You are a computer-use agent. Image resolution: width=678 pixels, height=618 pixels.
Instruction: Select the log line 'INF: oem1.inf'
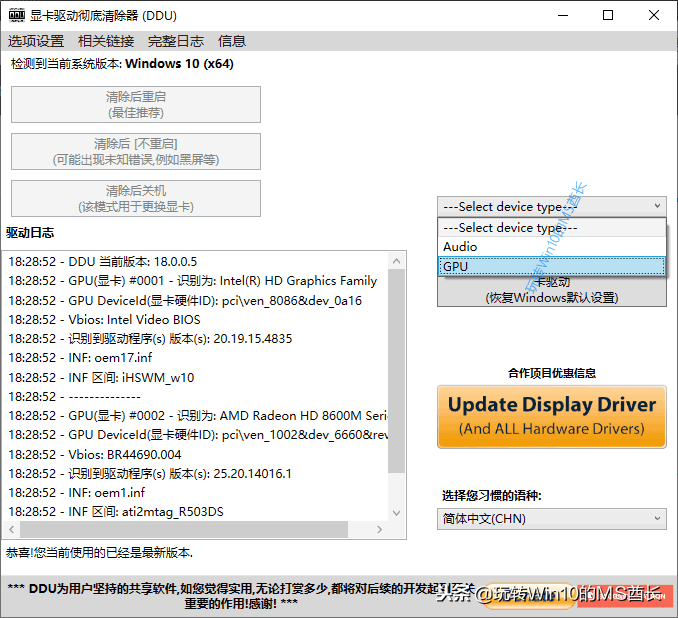click(x=77, y=493)
